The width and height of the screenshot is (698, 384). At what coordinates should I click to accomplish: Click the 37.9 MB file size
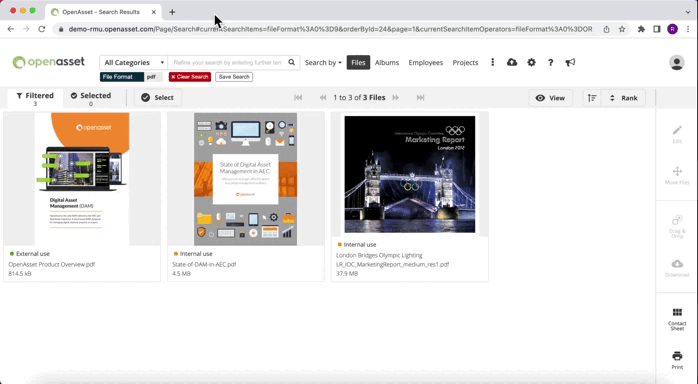pos(347,274)
